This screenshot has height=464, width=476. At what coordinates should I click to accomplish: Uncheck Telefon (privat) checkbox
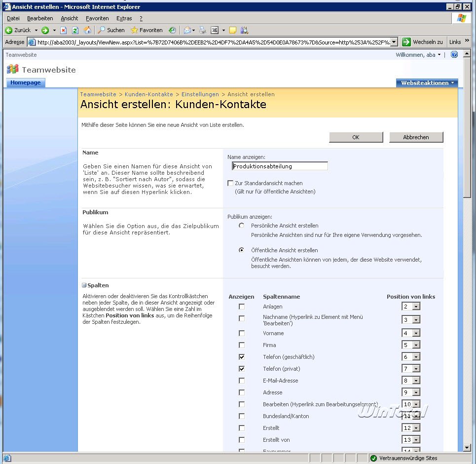pos(242,369)
